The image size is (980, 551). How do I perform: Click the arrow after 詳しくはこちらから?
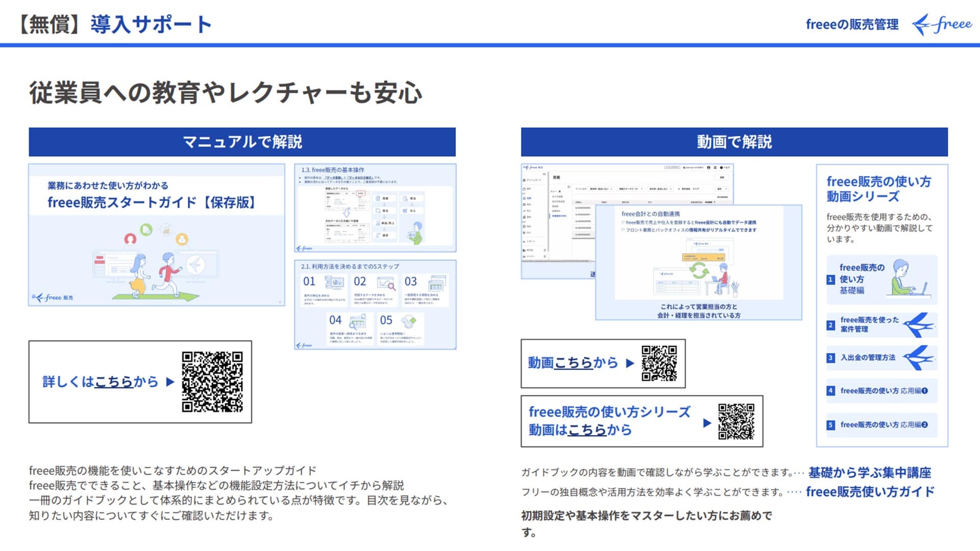[x=170, y=382]
